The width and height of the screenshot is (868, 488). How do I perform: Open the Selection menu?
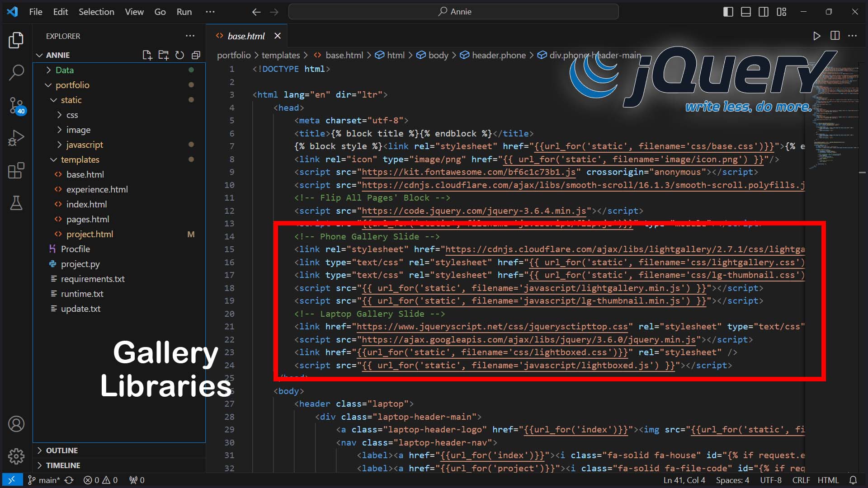pos(96,12)
